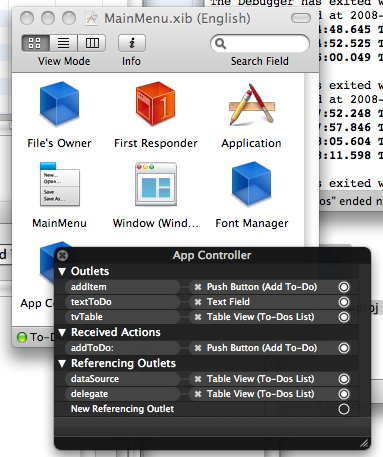This screenshot has width=383, height=457.
Task: Select the File's Owner cube icon
Action: [x=59, y=104]
